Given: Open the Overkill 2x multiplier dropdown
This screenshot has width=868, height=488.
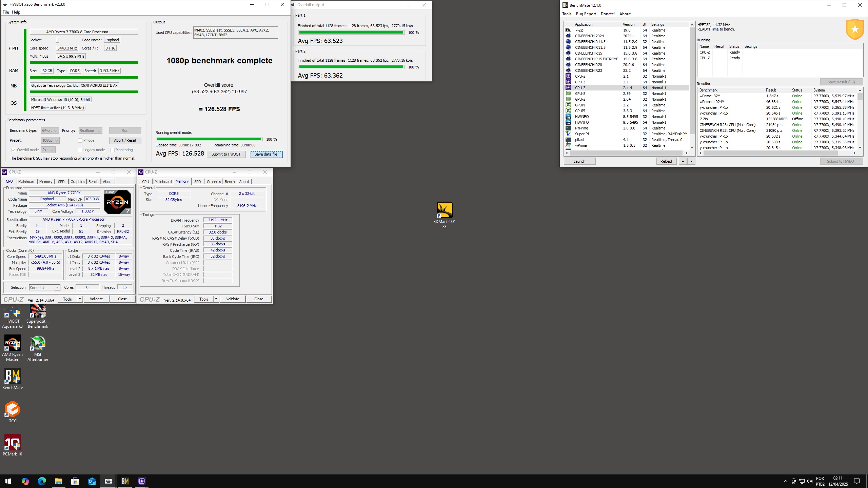Looking at the screenshot, I should [x=48, y=150].
